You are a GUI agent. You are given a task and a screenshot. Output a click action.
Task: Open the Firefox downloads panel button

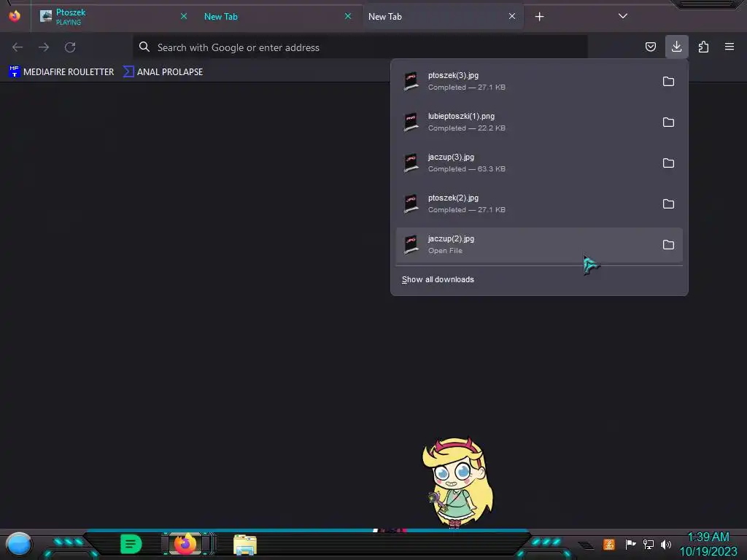676,47
